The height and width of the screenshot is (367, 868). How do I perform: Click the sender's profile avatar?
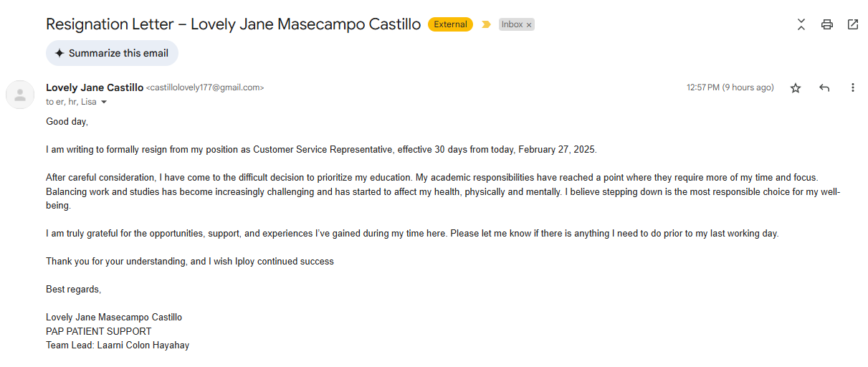pos(20,95)
